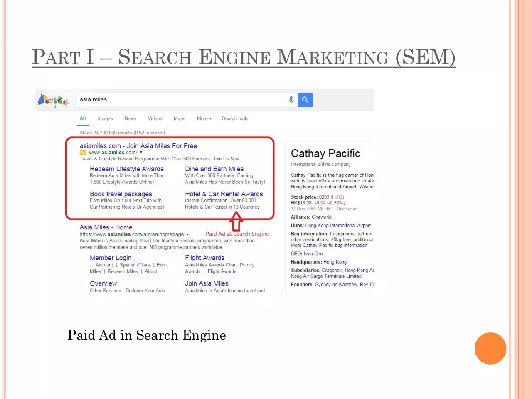Image resolution: width=532 pixels, height=399 pixels.
Task: Switch to the Videos tab
Action: coord(155,118)
